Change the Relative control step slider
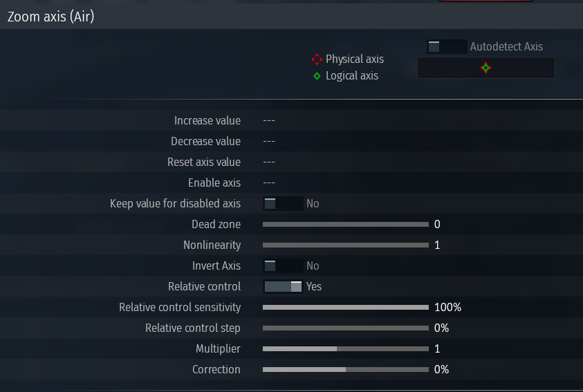The image size is (583, 392). 346,328
